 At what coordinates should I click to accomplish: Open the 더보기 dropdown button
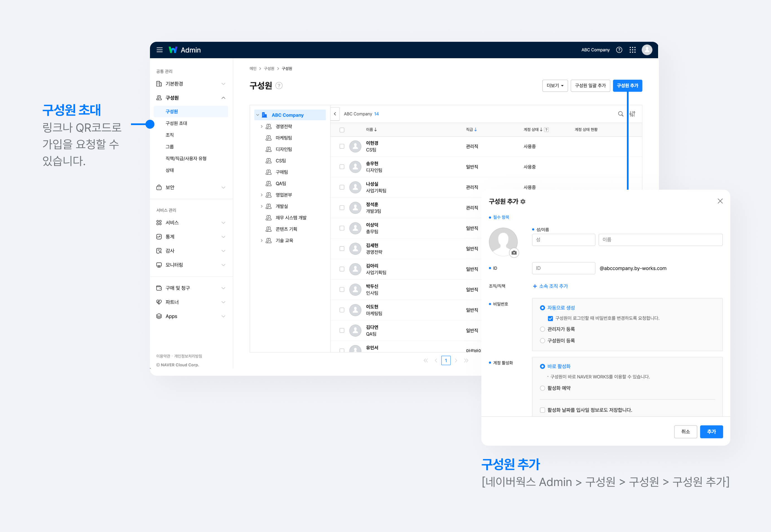555,86
